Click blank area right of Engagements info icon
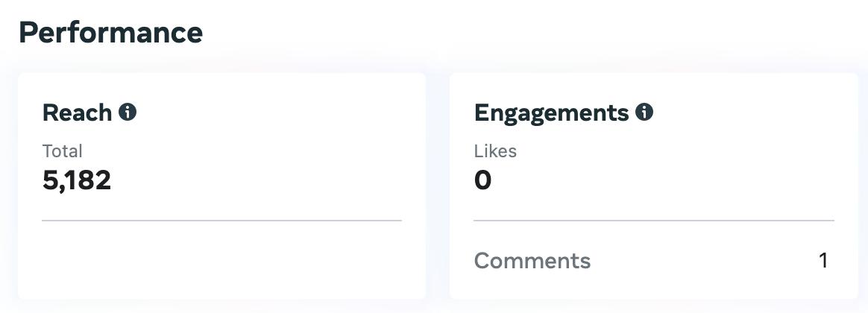Screen dimensions: 868x313 746,113
